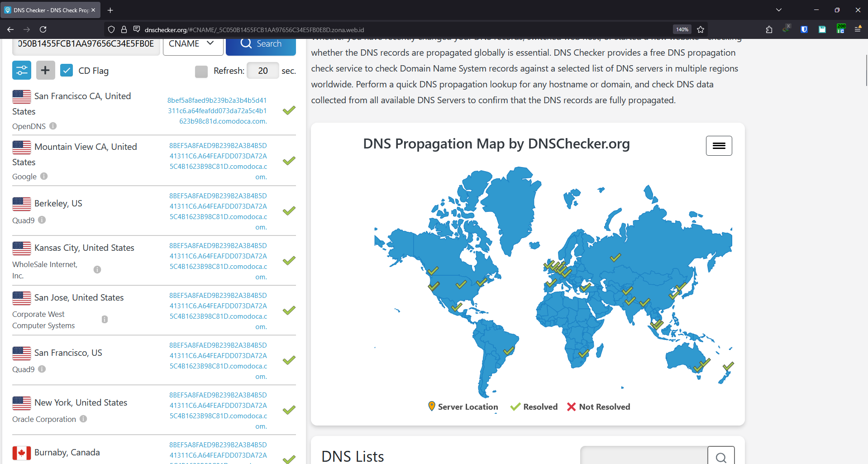Image resolution: width=868 pixels, height=464 pixels.
Task: Open the list of all tabs chevron
Action: click(779, 10)
